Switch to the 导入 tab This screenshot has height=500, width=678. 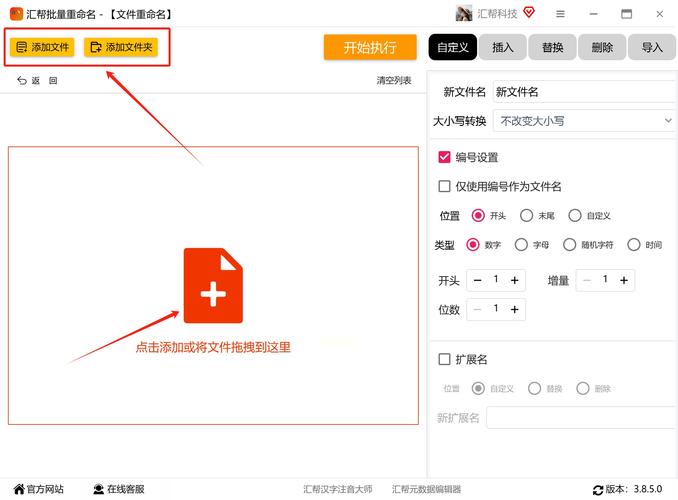coord(652,47)
